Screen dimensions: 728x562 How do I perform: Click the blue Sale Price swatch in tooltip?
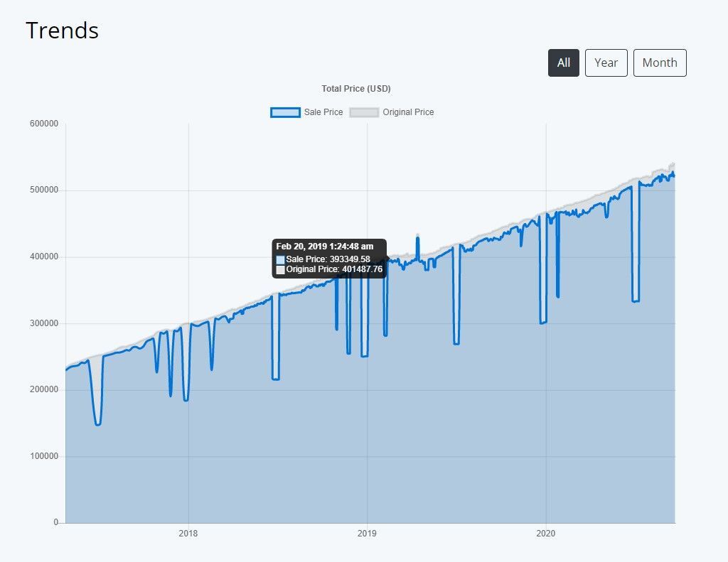point(280,259)
